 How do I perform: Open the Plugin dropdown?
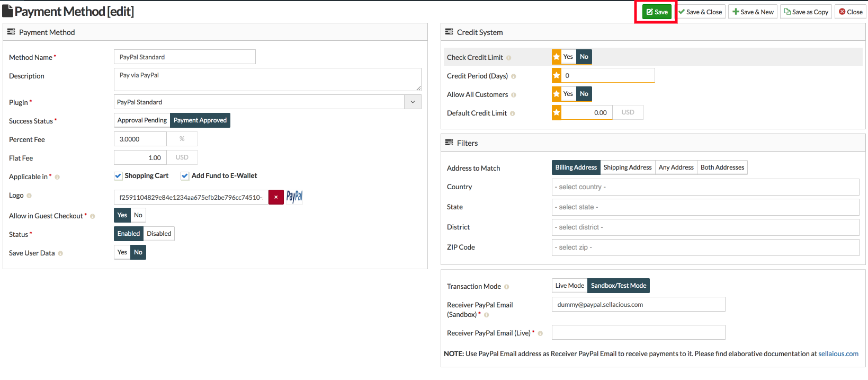point(267,102)
